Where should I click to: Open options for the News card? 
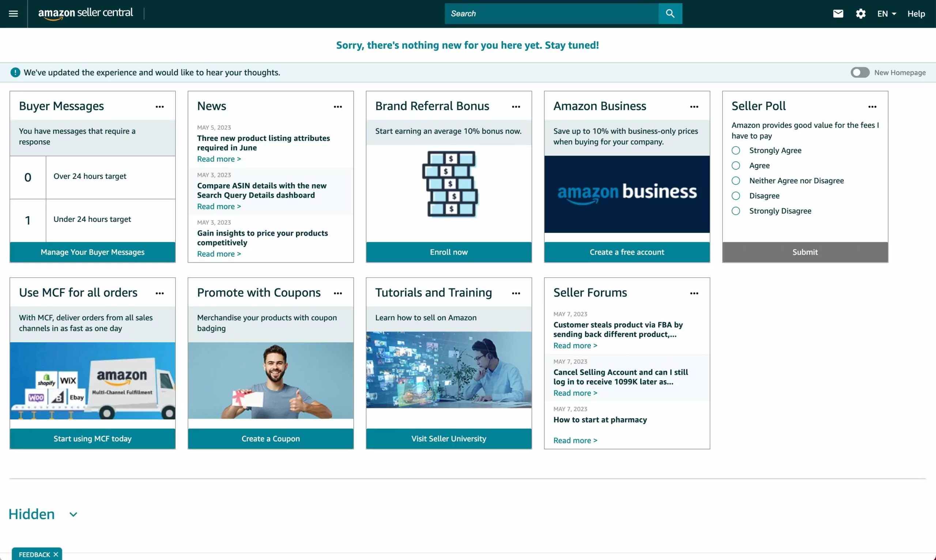click(x=337, y=107)
